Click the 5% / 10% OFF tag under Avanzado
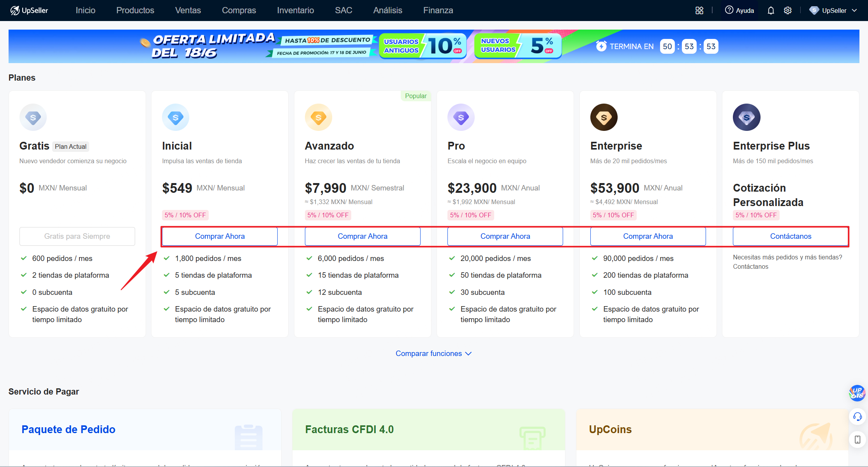868x467 pixels. (328, 215)
